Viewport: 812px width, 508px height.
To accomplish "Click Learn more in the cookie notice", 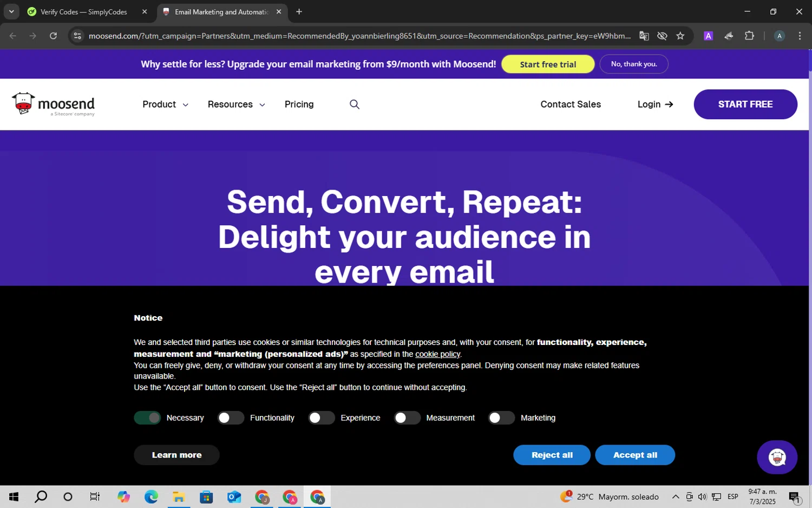I will tap(176, 455).
